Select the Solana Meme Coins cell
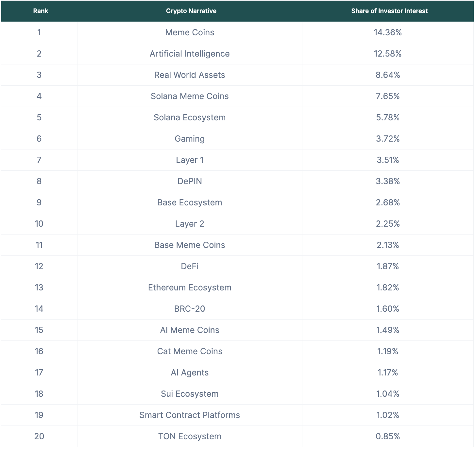 tap(190, 96)
